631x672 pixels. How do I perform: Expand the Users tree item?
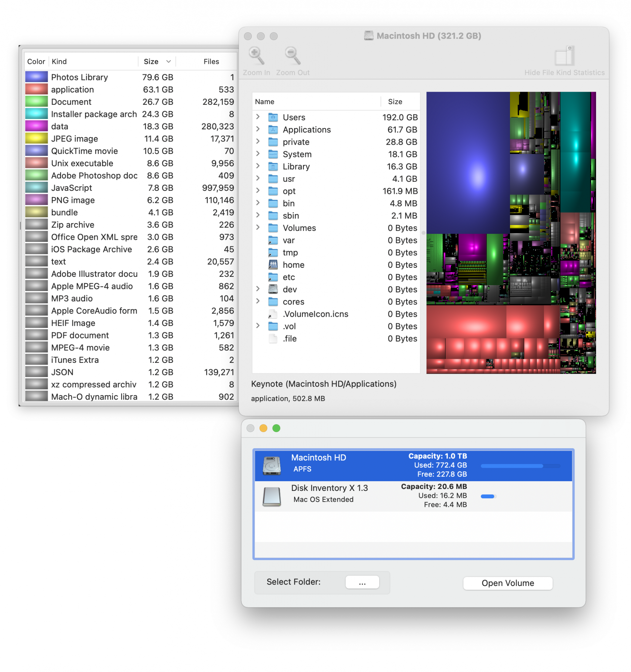pyautogui.click(x=258, y=117)
